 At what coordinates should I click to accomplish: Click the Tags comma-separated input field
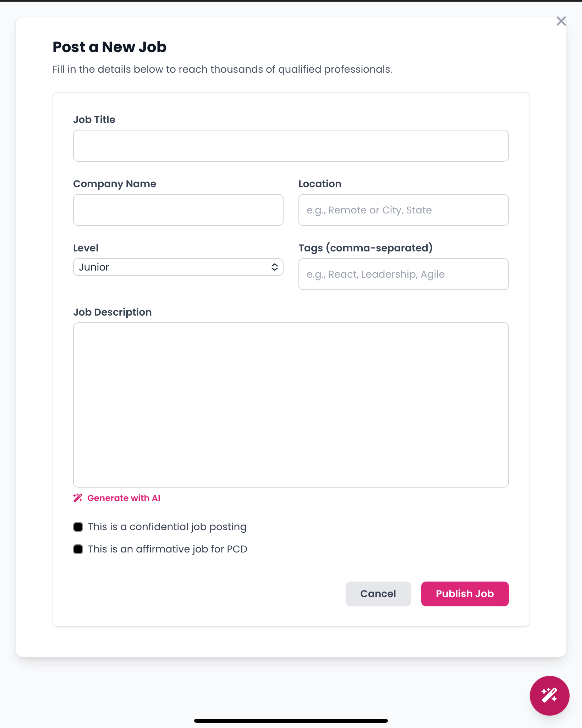coord(403,274)
